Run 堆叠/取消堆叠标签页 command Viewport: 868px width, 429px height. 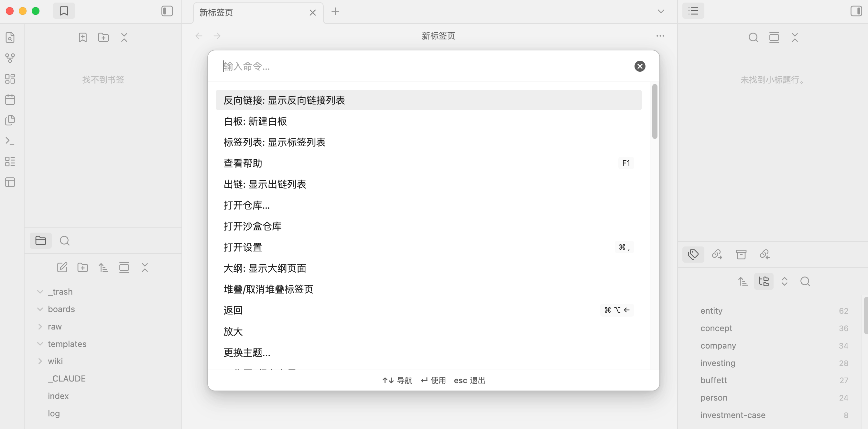(x=429, y=289)
